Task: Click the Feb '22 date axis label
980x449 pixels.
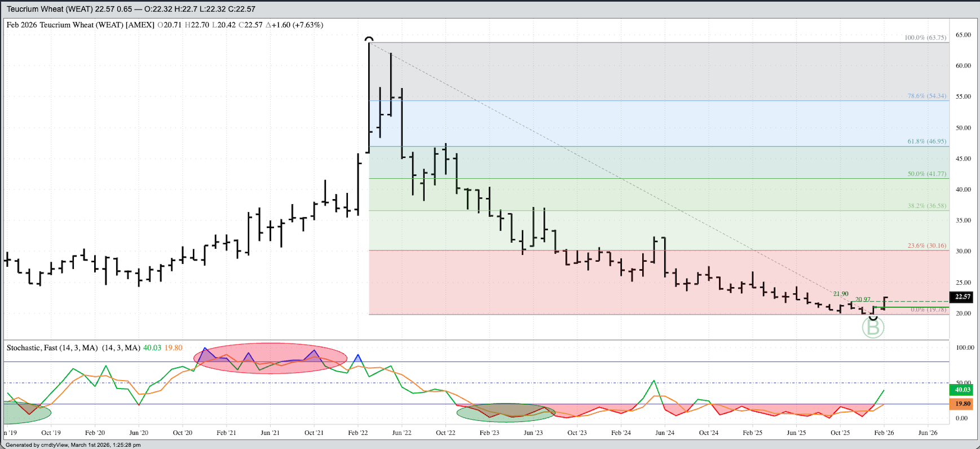Action: point(358,433)
